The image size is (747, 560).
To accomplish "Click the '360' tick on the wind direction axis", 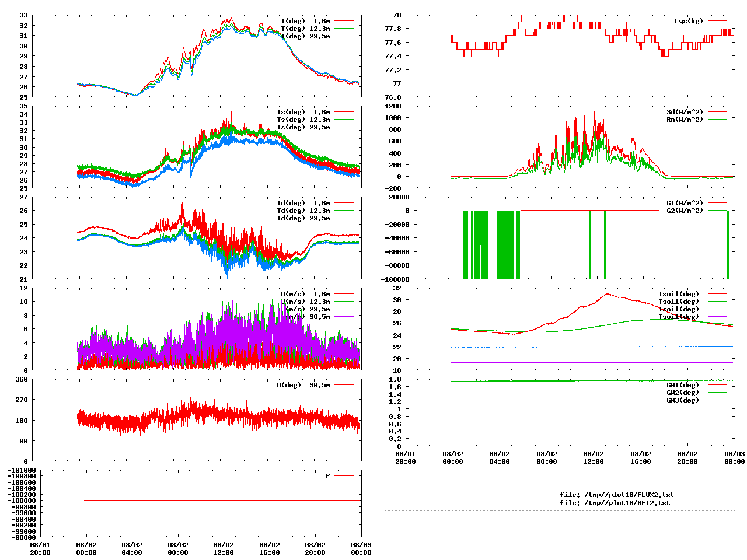I will [22, 379].
